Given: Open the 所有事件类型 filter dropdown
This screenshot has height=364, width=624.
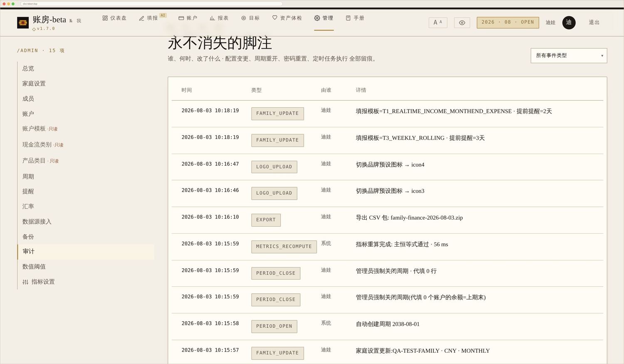Looking at the screenshot, I should pos(569,56).
